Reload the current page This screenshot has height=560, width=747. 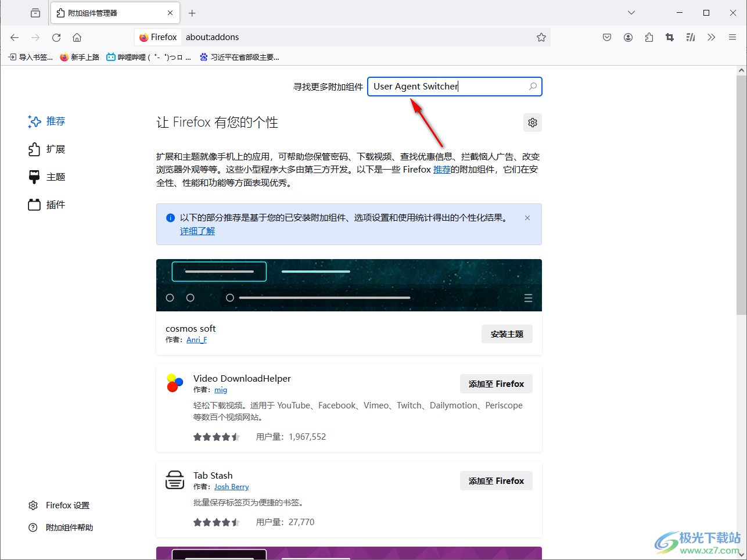tap(56, 37)
